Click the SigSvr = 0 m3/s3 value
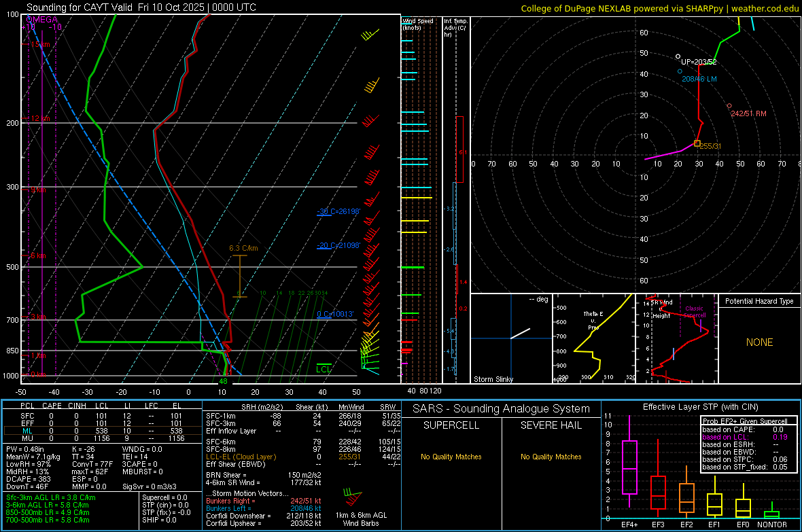 click(x=150, y=486)
